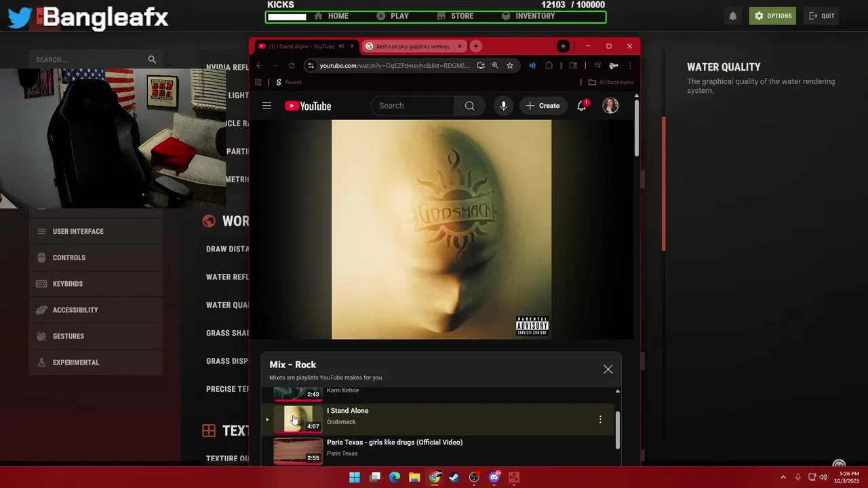Screen dimensions: 868x488
Task: Open the Rust HOME menu
Action: (x=331, y=16)
